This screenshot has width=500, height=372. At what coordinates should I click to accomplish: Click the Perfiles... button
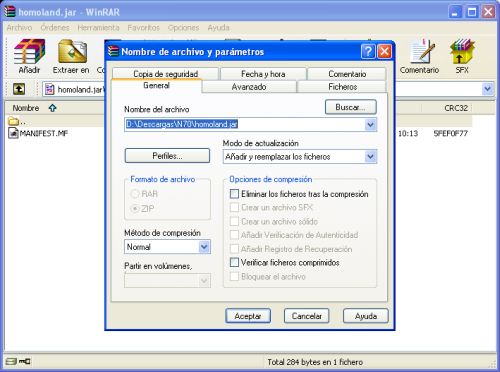[167, 156]
